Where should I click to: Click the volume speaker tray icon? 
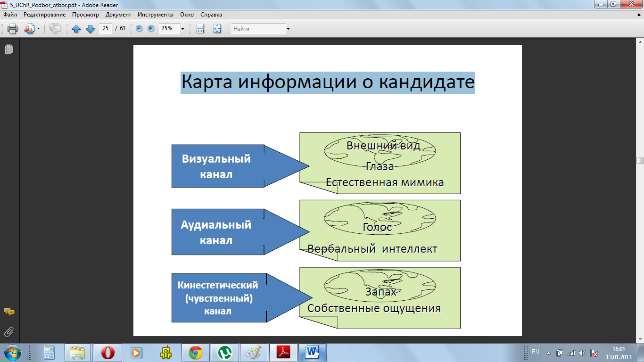coord(583,353)
